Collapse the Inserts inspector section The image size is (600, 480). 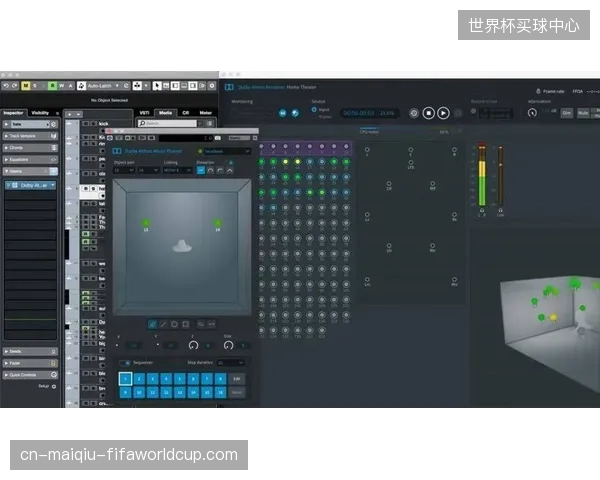pos(30,171)
